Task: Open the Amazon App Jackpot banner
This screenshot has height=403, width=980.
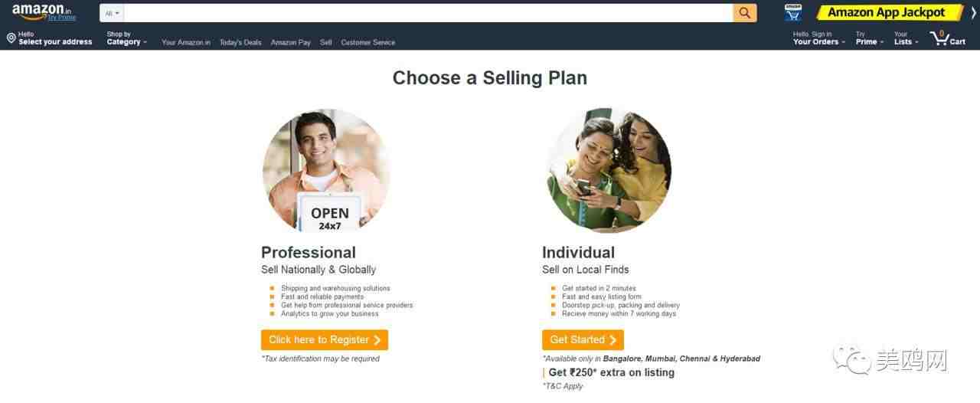Action: click(x=887, y=12)
